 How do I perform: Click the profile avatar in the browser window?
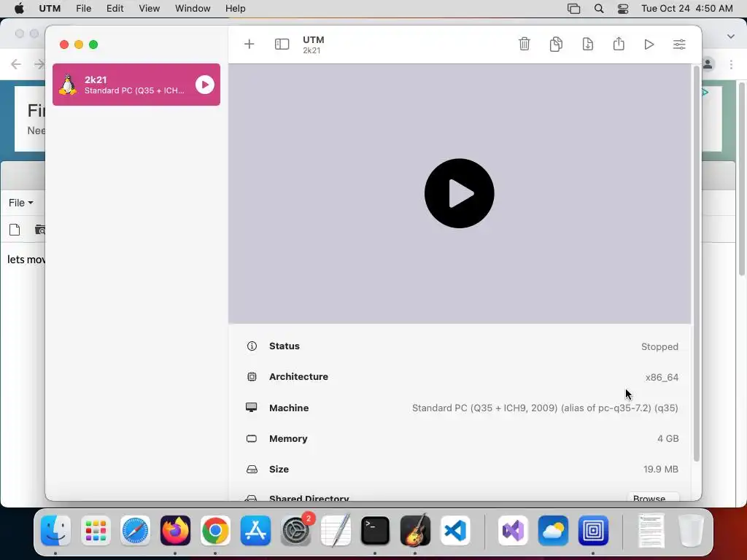click(708, 64)
